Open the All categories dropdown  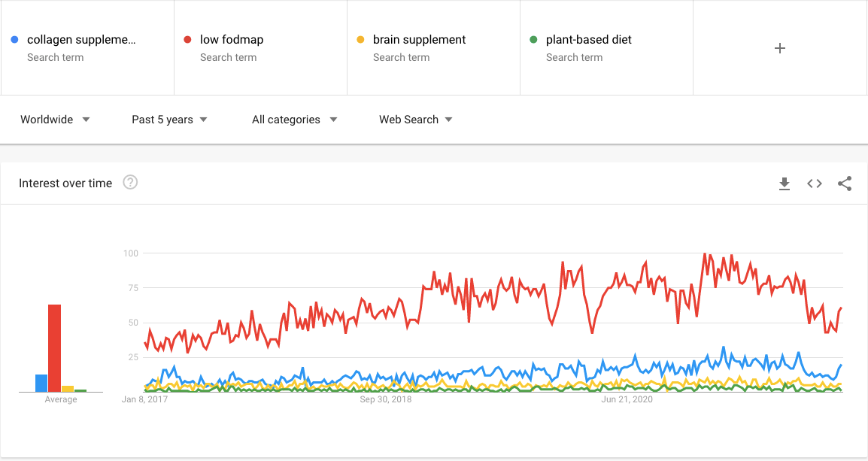(294, 120)
